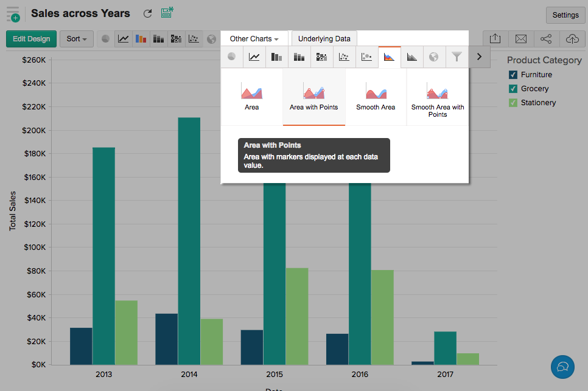Click the export icon in top toolbar
The width and height of the screenshot is (588, 391).
(495, 39)
